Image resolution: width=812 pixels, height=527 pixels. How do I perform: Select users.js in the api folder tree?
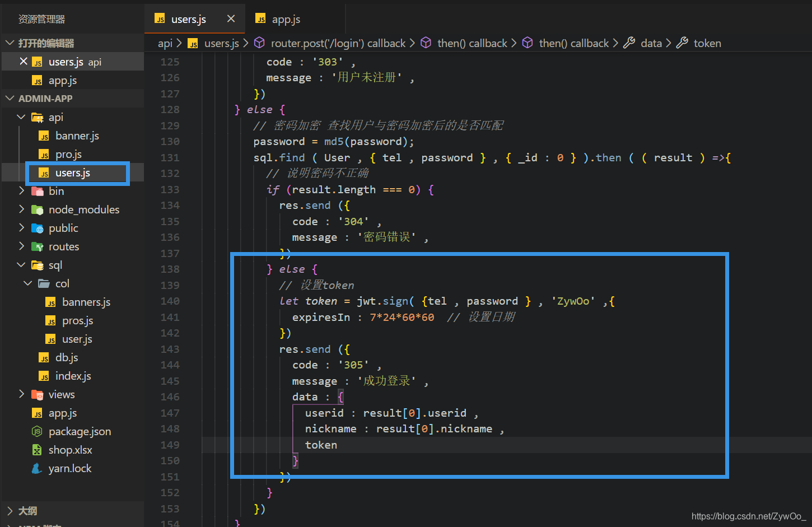[73, 172]
